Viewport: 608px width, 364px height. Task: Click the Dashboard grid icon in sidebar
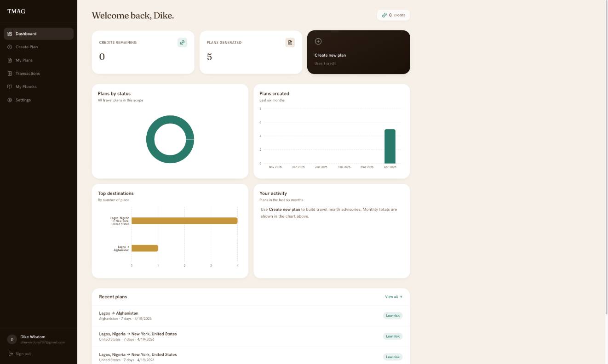coord(10,34)
